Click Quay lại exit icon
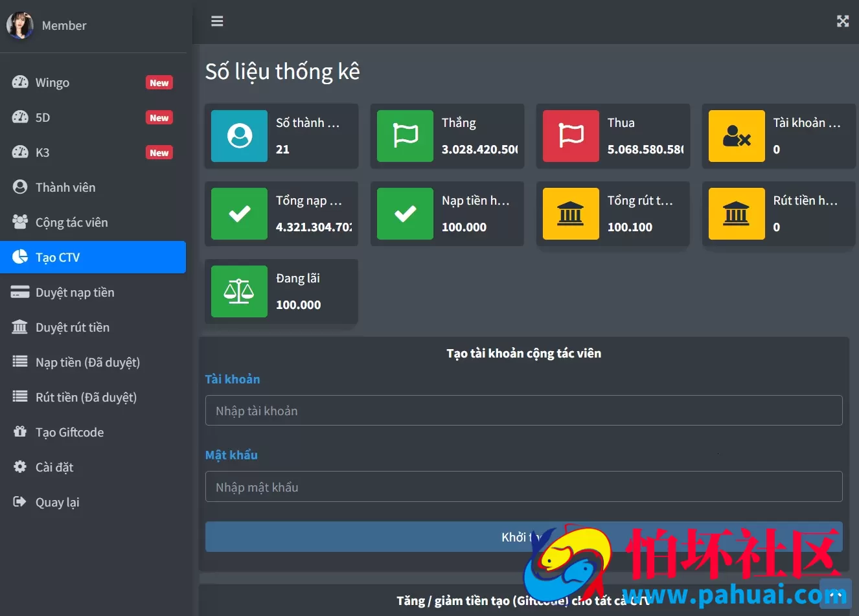This screenshot has width=859, height=616. click(x=20, y=501)
